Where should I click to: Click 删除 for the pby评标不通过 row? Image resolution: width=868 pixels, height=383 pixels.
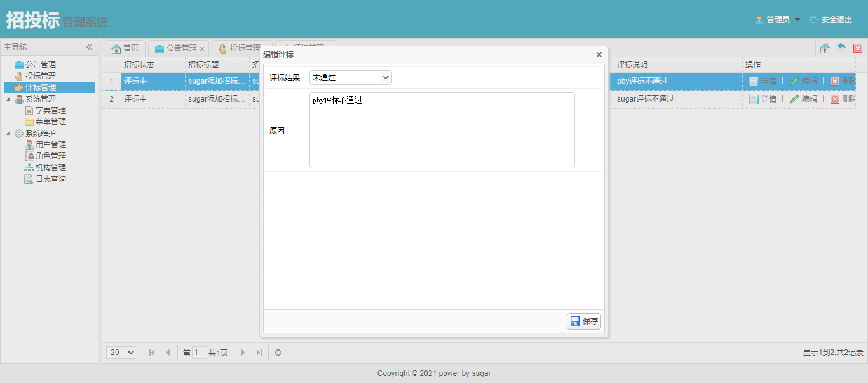coord(843,81)
